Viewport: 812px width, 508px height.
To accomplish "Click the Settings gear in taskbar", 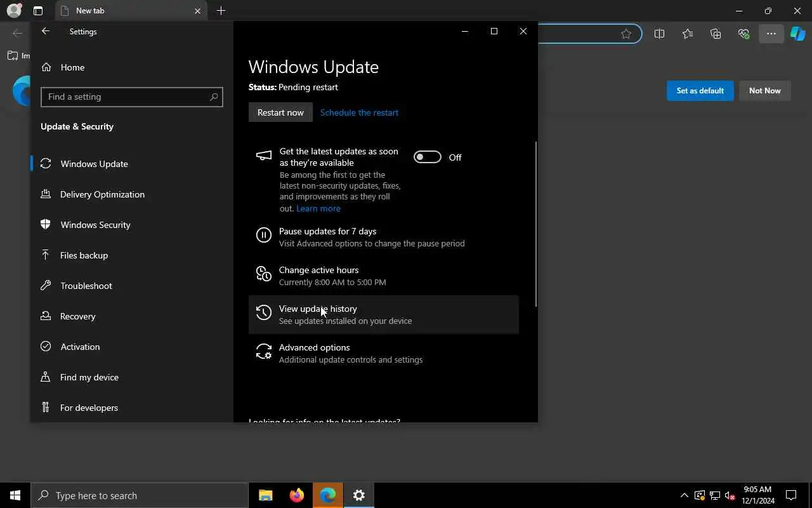I will point(358,495).
